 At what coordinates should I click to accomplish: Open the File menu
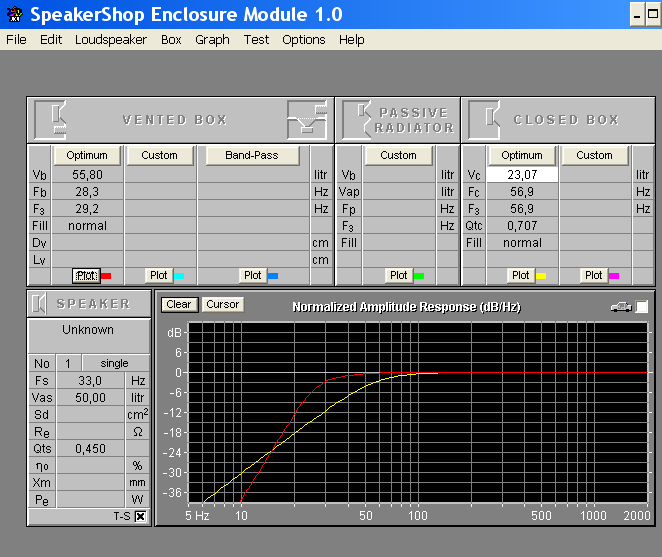(x=16, y=40)
